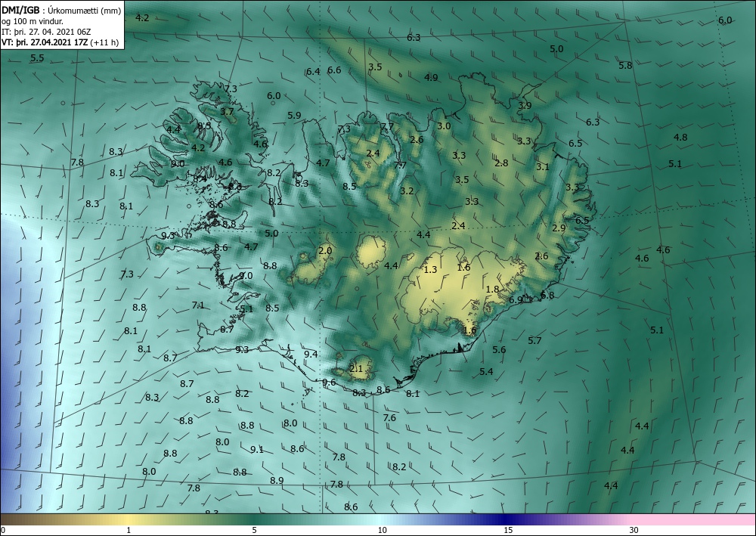Click the value '2.8' on the map

[x=501, y=163]
